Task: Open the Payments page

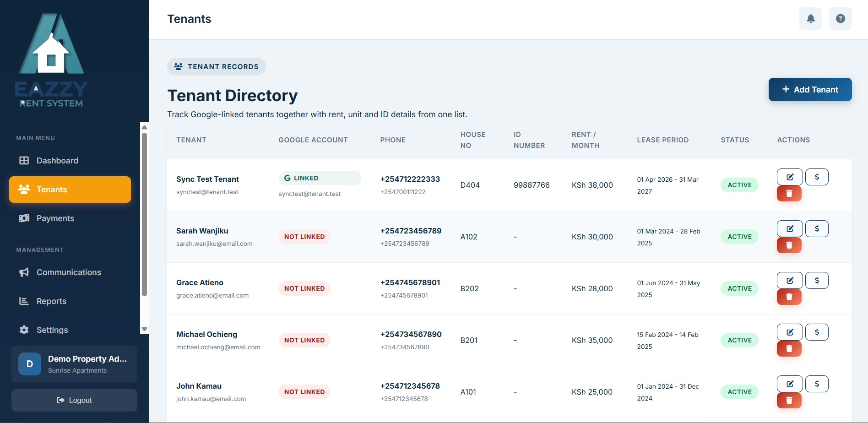Action: pos(70,218)
